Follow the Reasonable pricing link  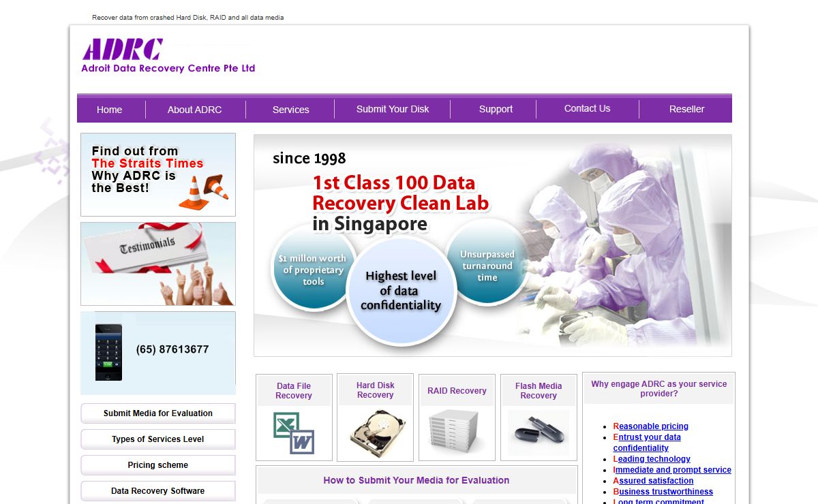651,426
